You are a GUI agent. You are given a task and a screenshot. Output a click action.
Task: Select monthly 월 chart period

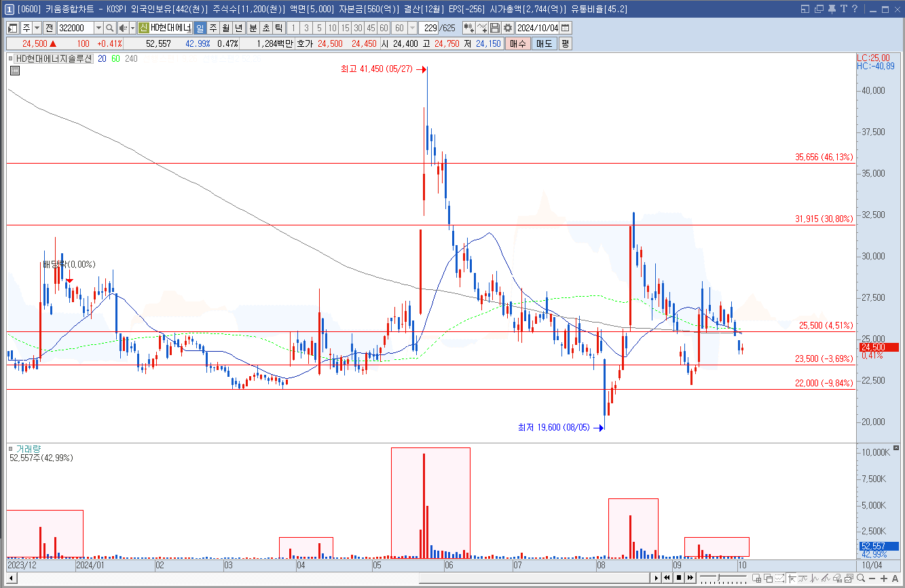225,28
